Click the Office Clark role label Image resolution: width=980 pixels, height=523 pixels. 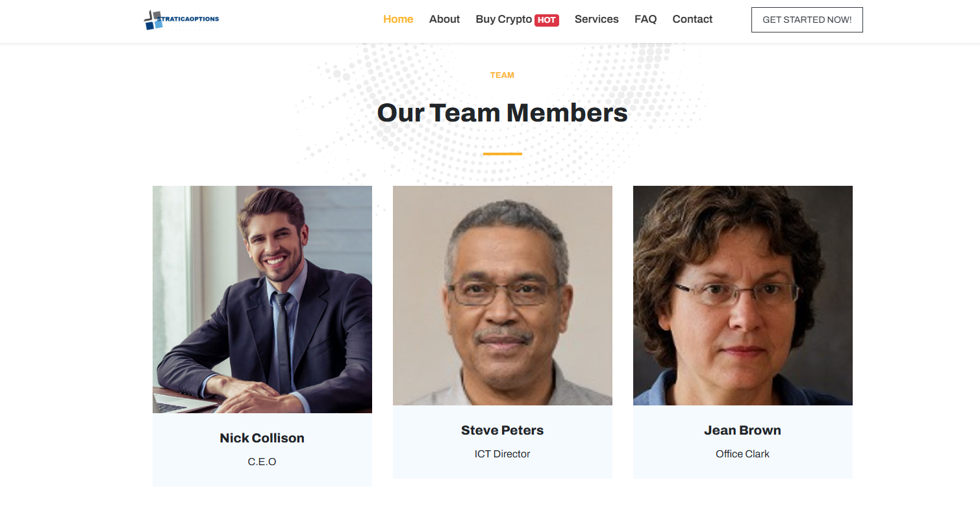(x=742, y=454)
